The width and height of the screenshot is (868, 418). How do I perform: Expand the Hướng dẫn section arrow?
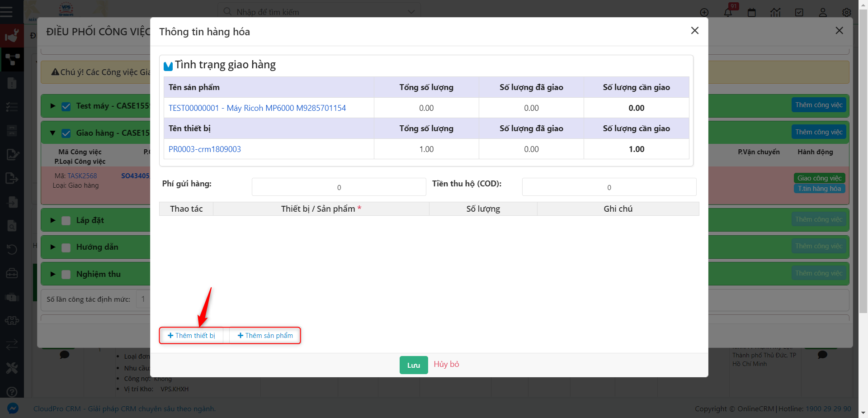[53, 247]
